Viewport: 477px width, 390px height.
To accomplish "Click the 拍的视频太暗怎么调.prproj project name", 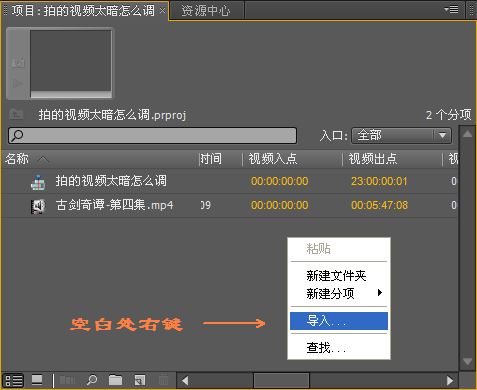I will (x=112, y=115).
